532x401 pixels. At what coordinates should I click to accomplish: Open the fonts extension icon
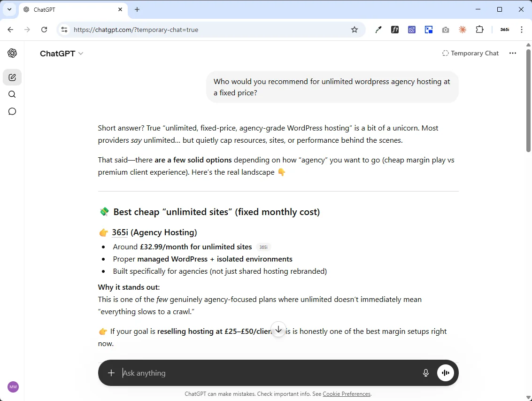tap(395, 30)
